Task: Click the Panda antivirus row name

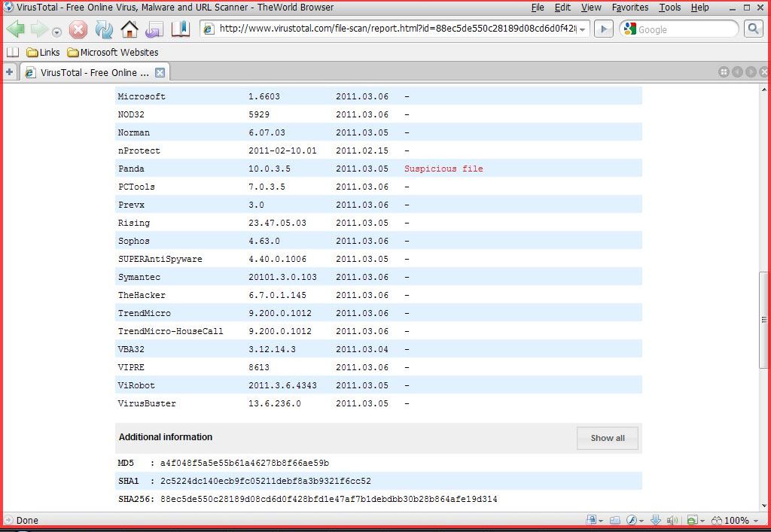Action: tap(131, 169)
